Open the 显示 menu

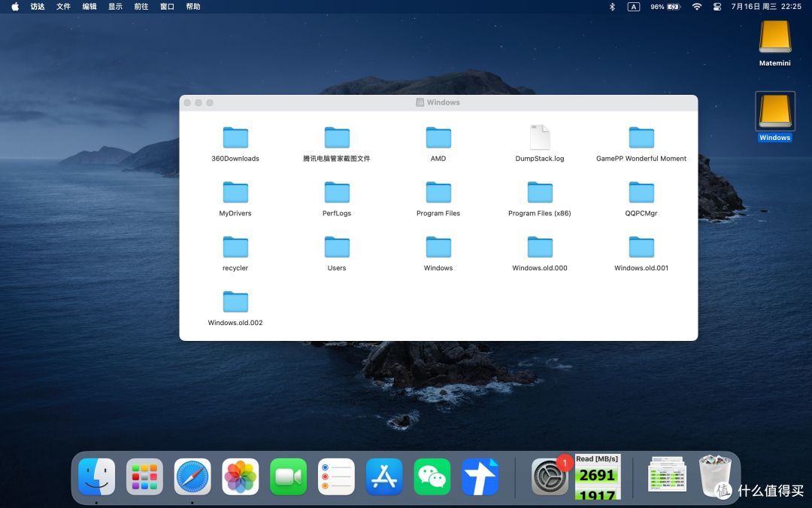point(115,7)
